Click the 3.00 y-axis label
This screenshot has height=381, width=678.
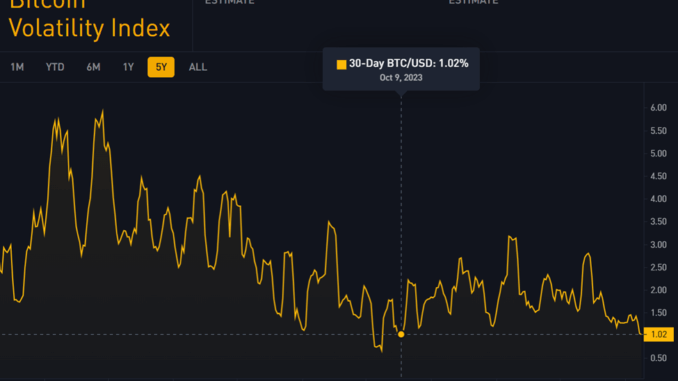(658, 245)
